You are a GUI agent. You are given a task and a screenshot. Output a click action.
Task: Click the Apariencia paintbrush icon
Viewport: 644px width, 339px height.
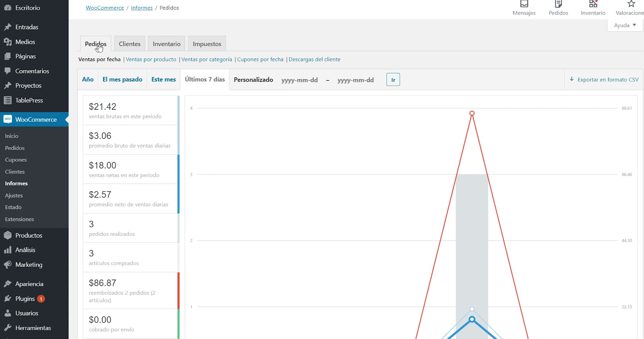[7, 284]
